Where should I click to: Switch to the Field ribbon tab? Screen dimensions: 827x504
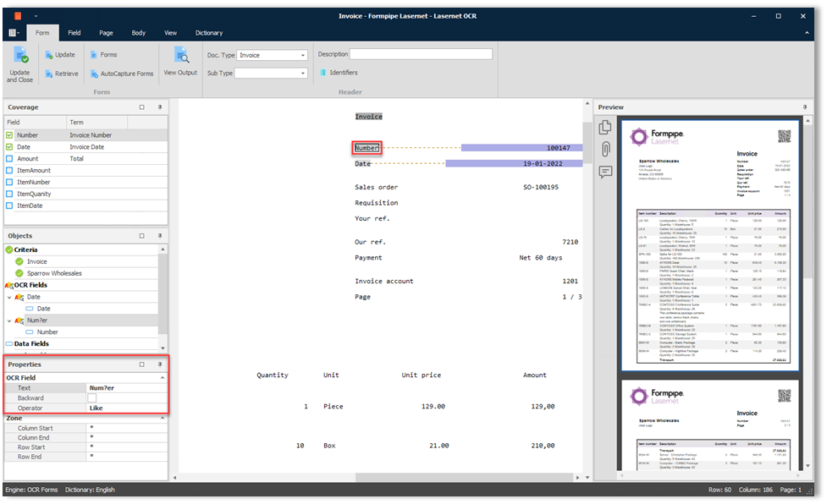[x=74, y=33]
